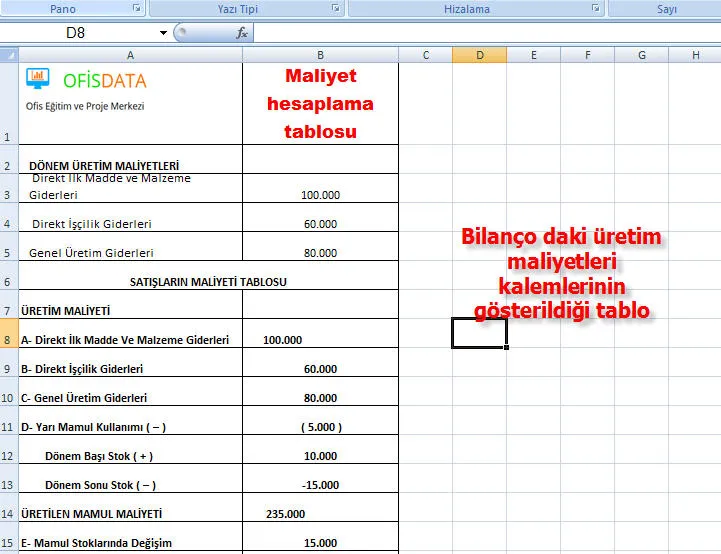Click the OFISDATA monitor logo icon
This screenshot has width=721, height=554.
click(37, 78)
